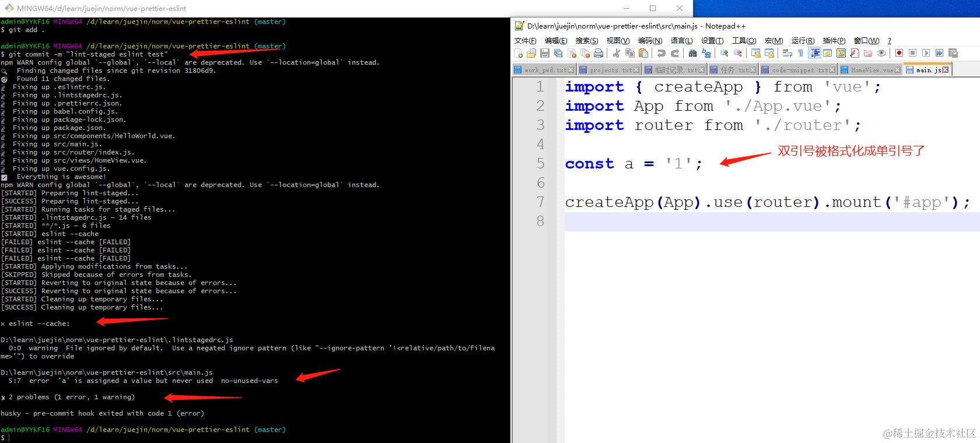The width and height of the screenshot is (980, 443).
Task: Open Replace dialog from the toolbar
Action: click(x=706, y=53)
